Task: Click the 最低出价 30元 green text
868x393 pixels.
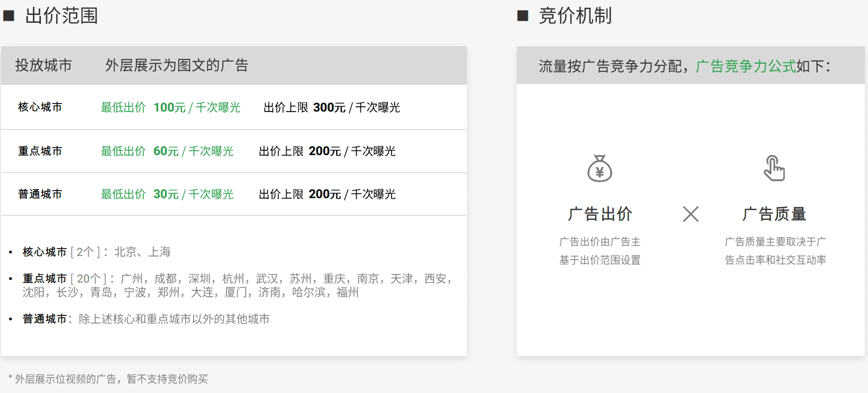Action: coord(167,194)
